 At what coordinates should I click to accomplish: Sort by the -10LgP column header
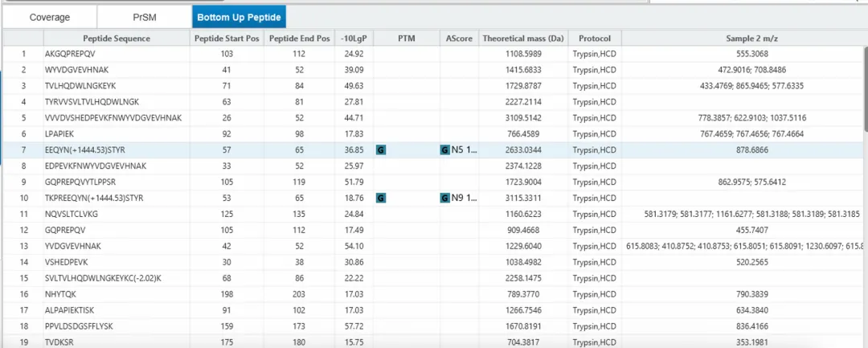[354, 39]
